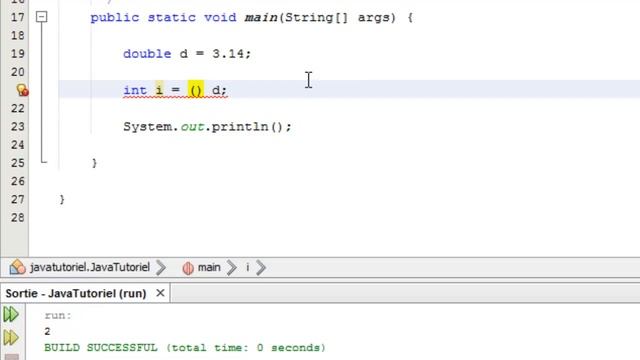Image resolution: width=640 pixels, height=360 pixels.
Task: Click the variable 'd' on error line
Action: [x=216, y=90]
